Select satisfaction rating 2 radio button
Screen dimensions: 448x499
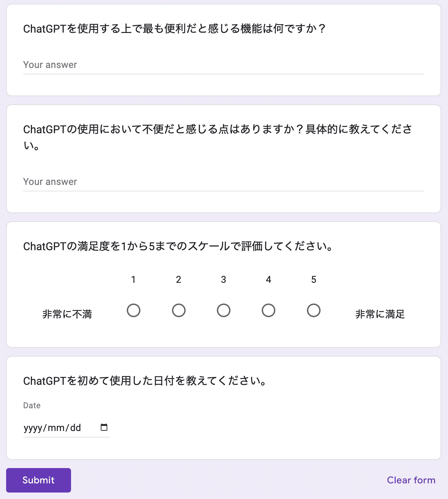178,310
